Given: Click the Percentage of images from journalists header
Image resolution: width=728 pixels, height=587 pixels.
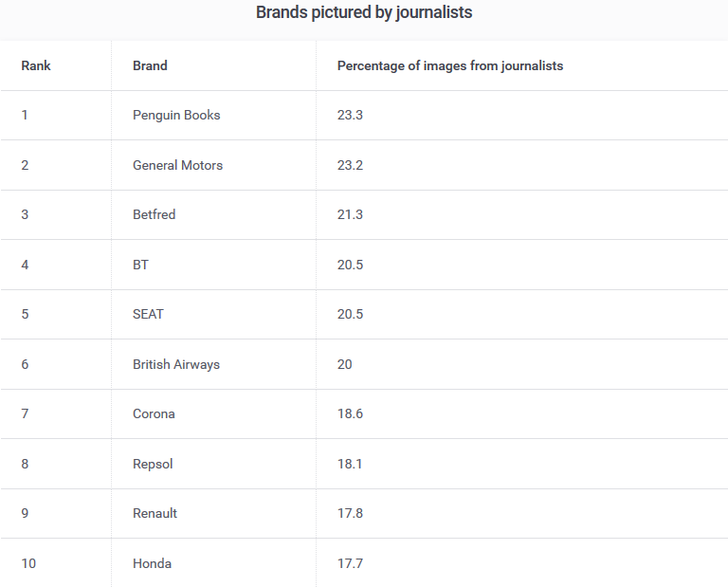Looking at the screenshot, I should pos(450,65).
